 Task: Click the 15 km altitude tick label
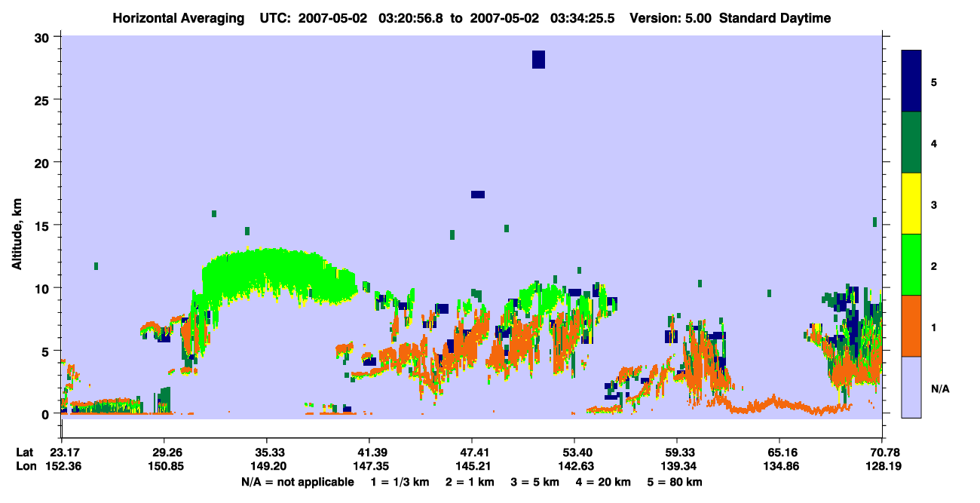(43, 225)
